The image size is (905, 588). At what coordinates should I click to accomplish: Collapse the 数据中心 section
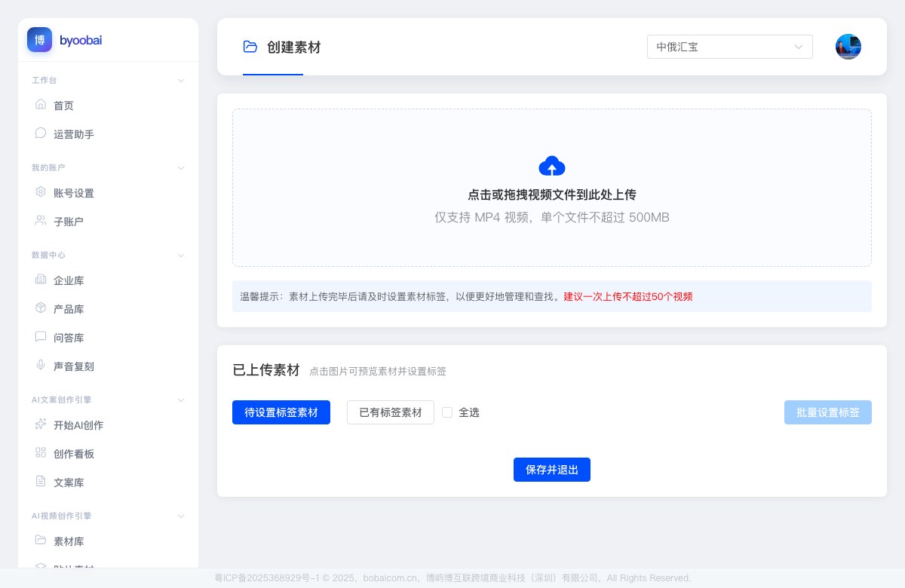point(181,255)
